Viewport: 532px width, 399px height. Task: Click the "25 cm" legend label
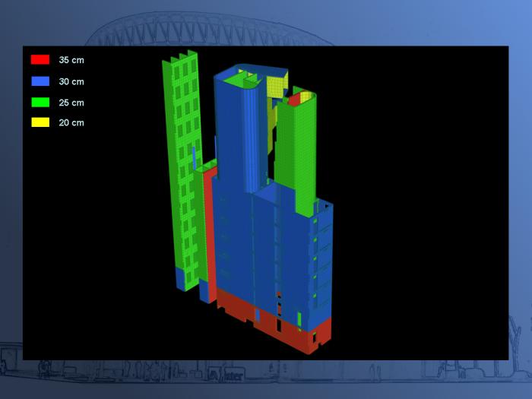coord(71,102)
